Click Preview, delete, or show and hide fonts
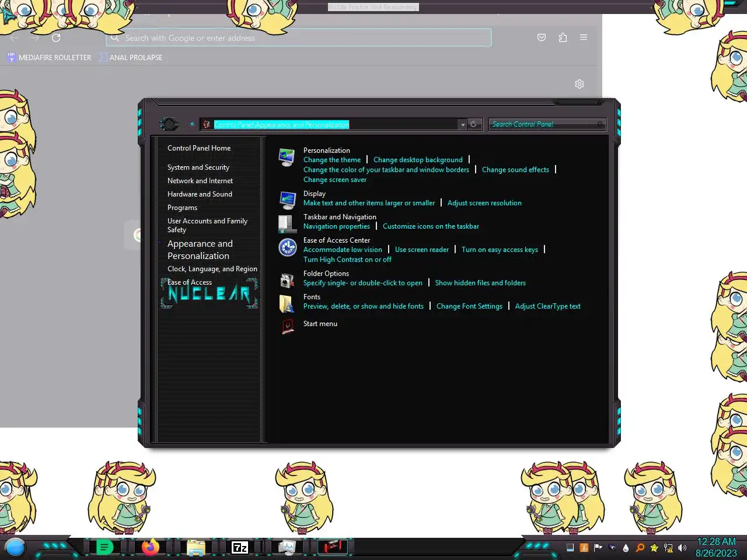 (364, 306)
